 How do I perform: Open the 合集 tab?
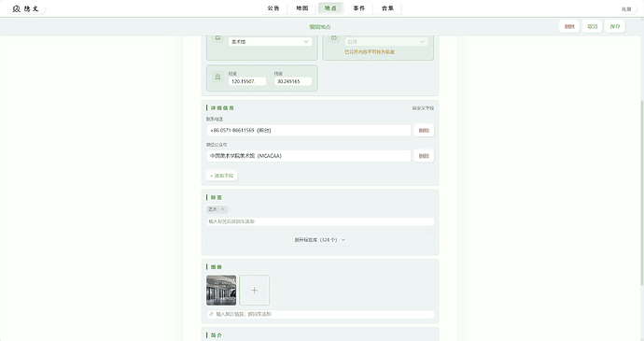pos(387,8)
